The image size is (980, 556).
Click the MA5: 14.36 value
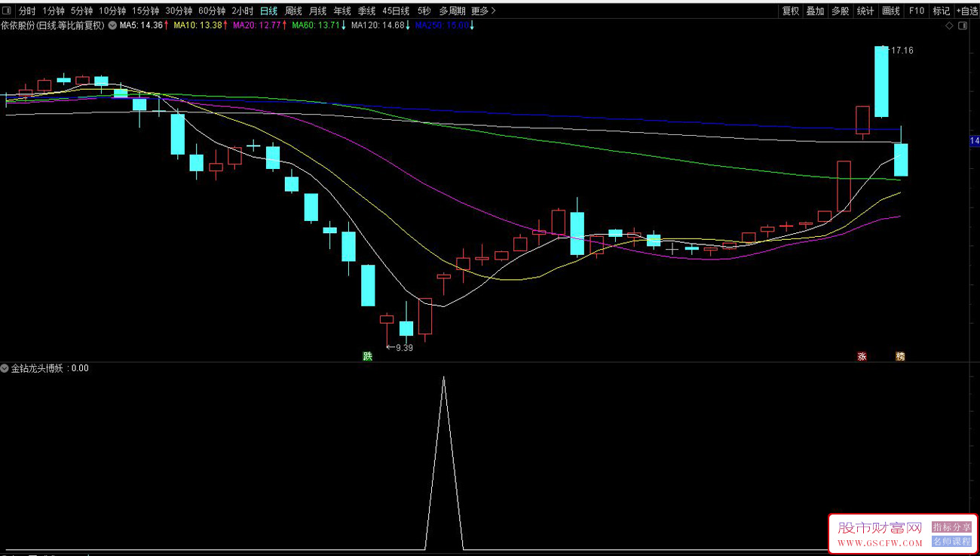pos(142,26)
